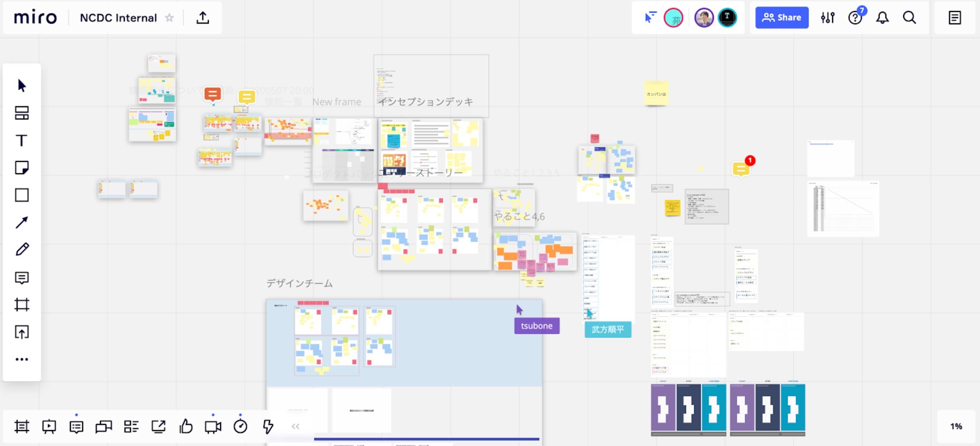980x446 pixels.
Task: Activate the Pen drawing tool
Action: (22, 250)
